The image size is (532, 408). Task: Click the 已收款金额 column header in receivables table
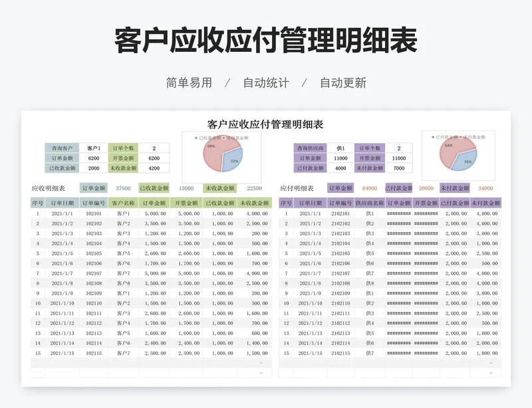220,203
